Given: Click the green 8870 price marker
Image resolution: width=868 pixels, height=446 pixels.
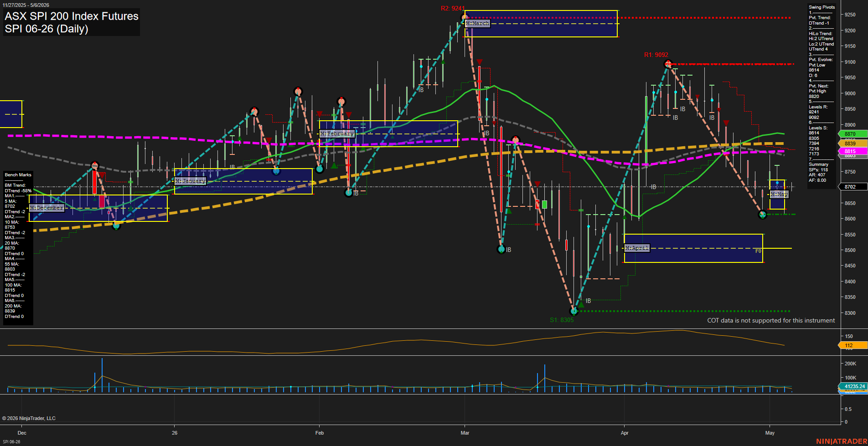Looking at the screenshot, I should tap(852, 134).
